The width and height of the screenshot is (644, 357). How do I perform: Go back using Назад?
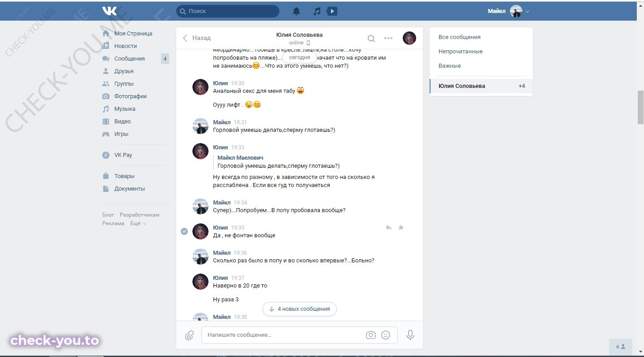pyautogui.click(x=196, y=38)
